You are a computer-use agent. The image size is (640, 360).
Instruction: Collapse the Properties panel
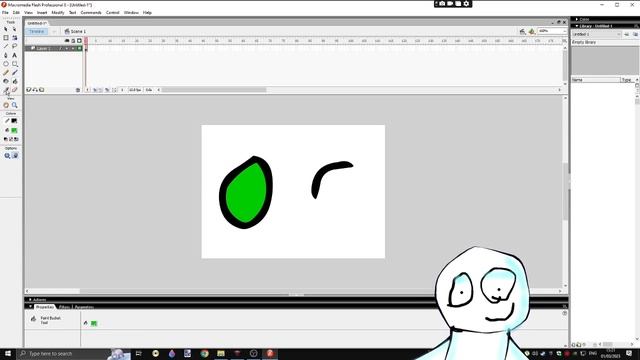(x=30, y=307)
